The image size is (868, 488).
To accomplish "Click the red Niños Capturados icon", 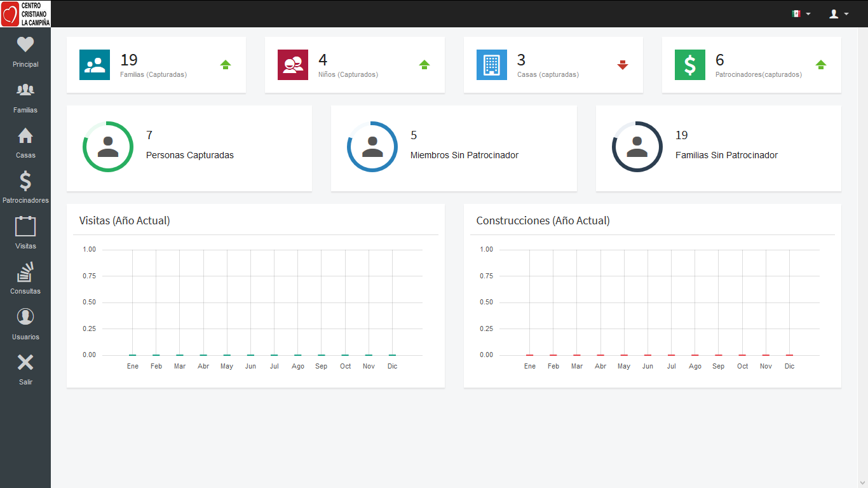I will pyautogui.click(x=293, y=65).
